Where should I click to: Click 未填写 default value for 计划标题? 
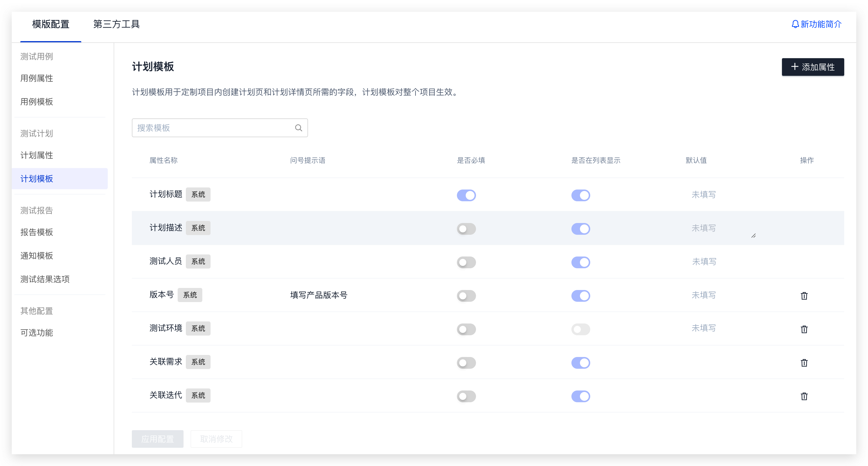[x=704, y=195]
